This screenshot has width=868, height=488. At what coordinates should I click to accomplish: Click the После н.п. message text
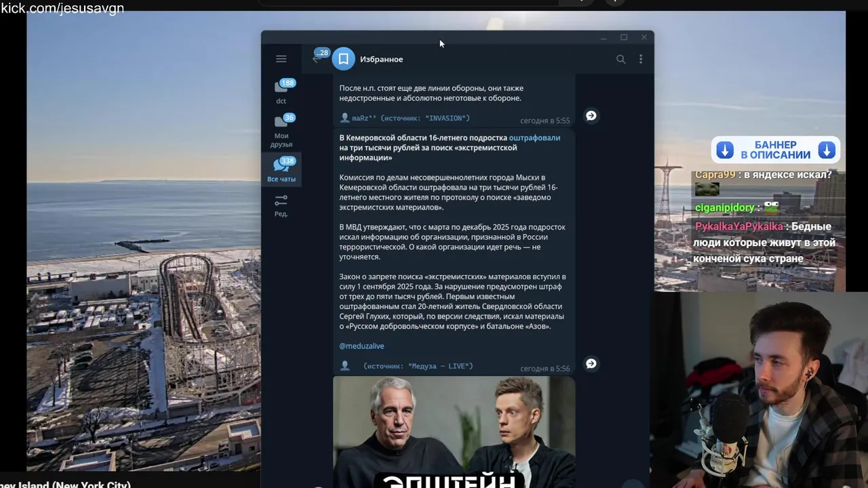(431, 93)
